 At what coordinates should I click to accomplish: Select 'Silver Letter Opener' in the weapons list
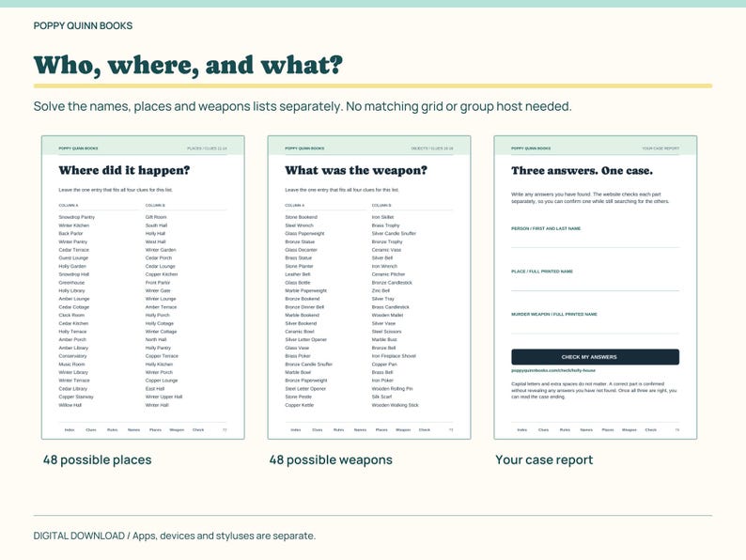(306, 340)
